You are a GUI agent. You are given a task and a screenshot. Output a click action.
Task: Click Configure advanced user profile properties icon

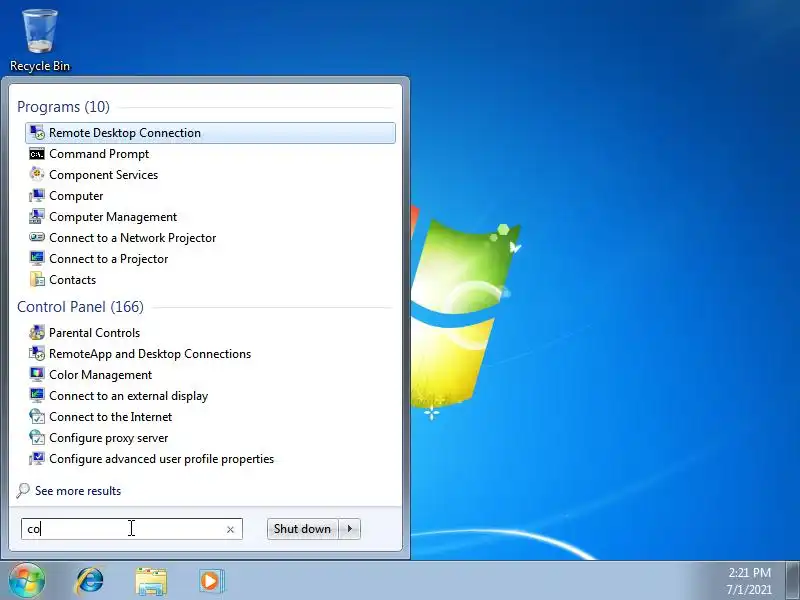pyautogui.click(x=37, y=458)
